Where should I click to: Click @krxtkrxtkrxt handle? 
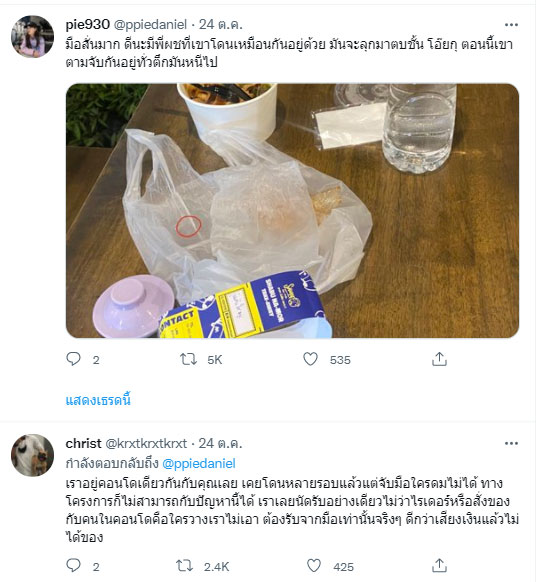click(146, 443)
